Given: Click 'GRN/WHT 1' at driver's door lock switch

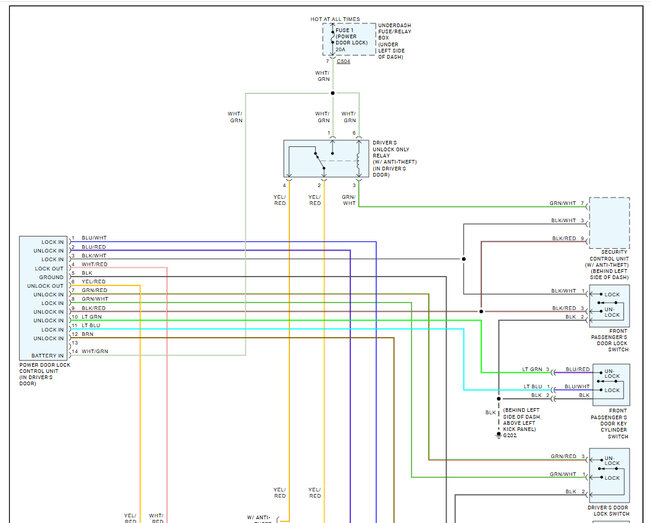Looking at the screenshot, I should point(567,474).
